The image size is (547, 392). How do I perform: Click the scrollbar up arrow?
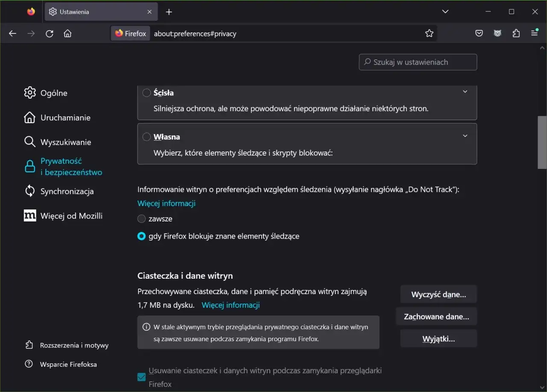tap(542, 48)
